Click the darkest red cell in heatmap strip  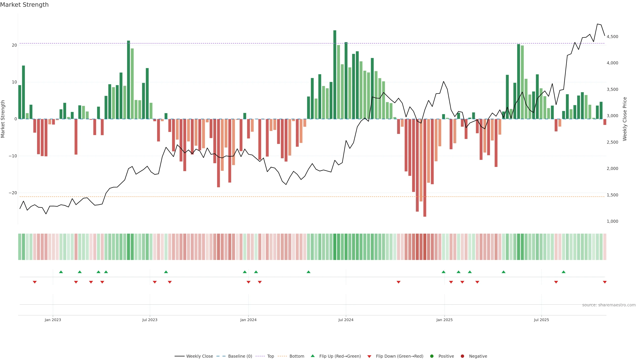tap(425, 247)
